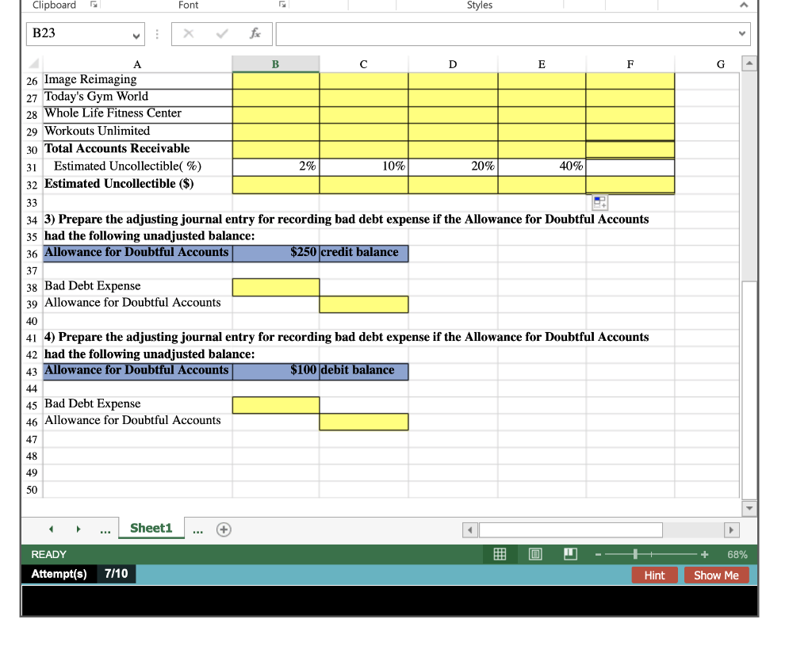The width and height of the screenshot is (812, 646).
Task: Select the Sheet1 tab
Action: click(x=151, y=528)
